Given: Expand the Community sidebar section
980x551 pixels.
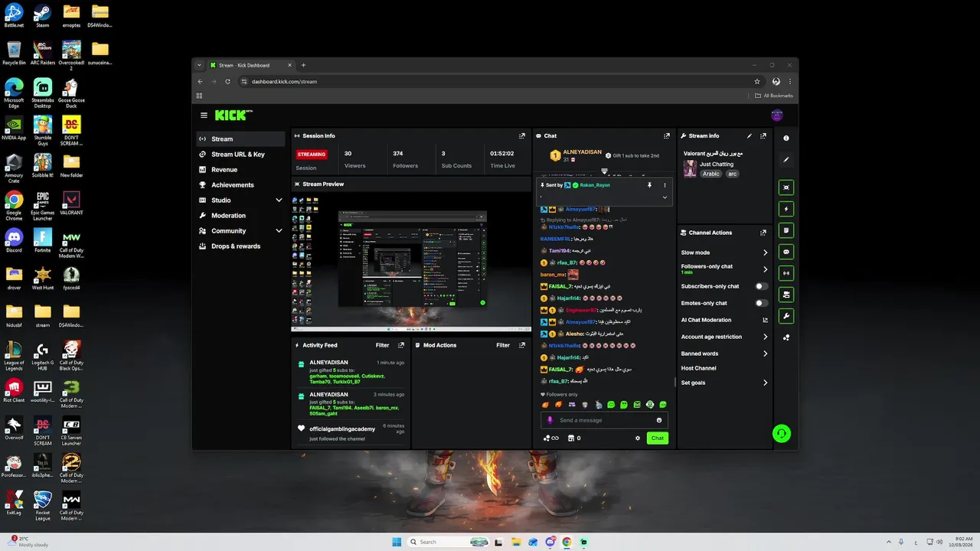Looking at the screenshot, I should click(x=279, y=231).
